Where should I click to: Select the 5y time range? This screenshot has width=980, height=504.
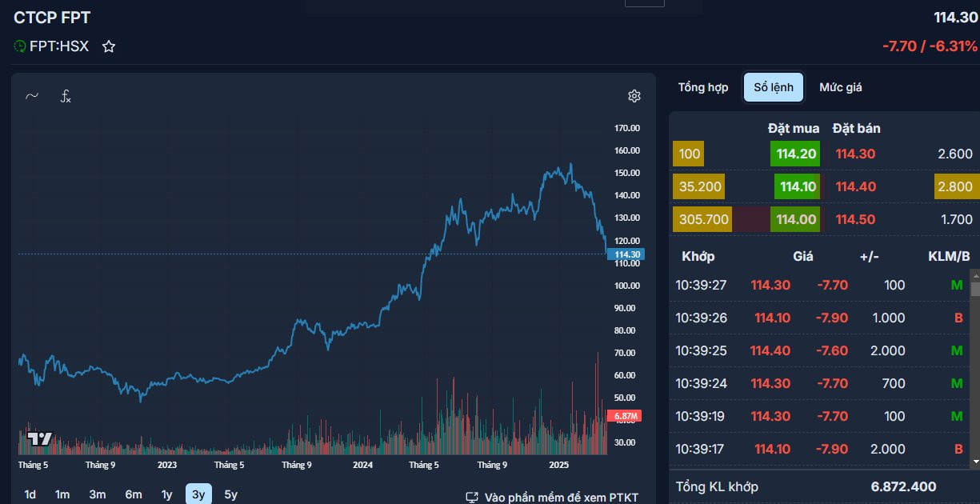point(231,494)
